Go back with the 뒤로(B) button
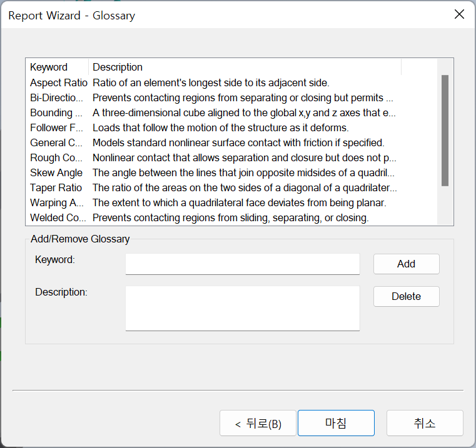 click(x=258, y=424)
